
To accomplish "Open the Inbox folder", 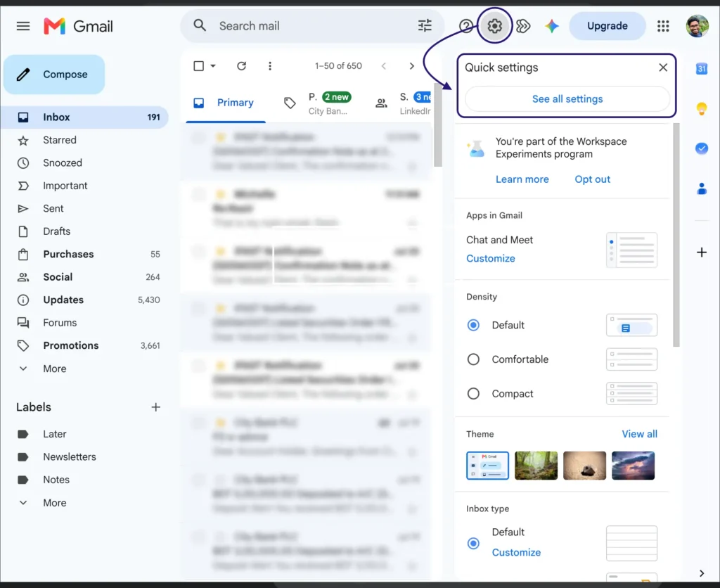I will [x=85, y=117].
